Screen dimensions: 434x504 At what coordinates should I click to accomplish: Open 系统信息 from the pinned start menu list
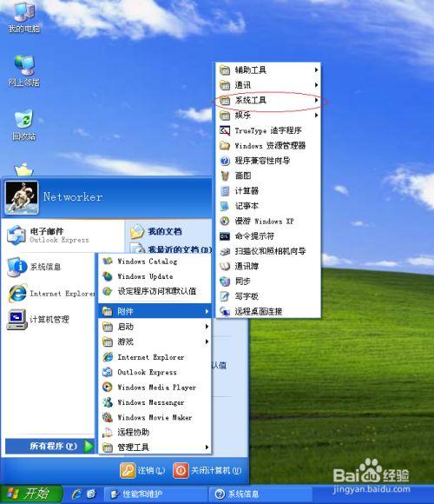click(35, 267)
